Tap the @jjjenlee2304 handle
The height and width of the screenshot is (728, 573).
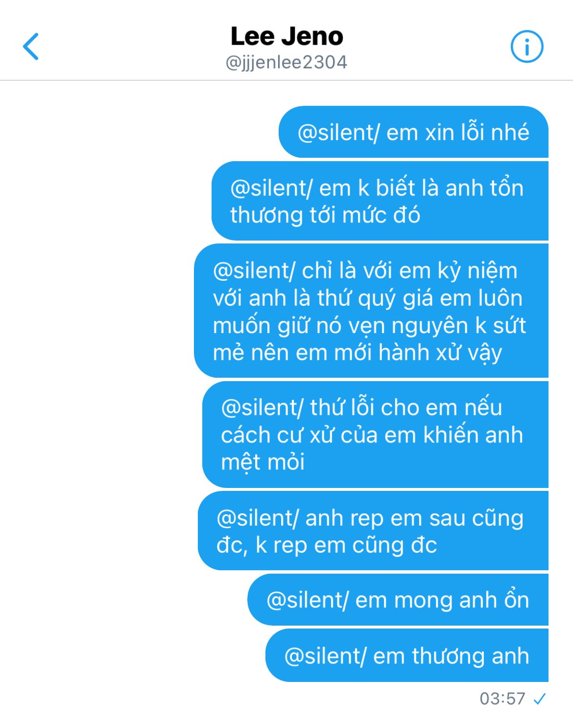[x=286, y=62]
